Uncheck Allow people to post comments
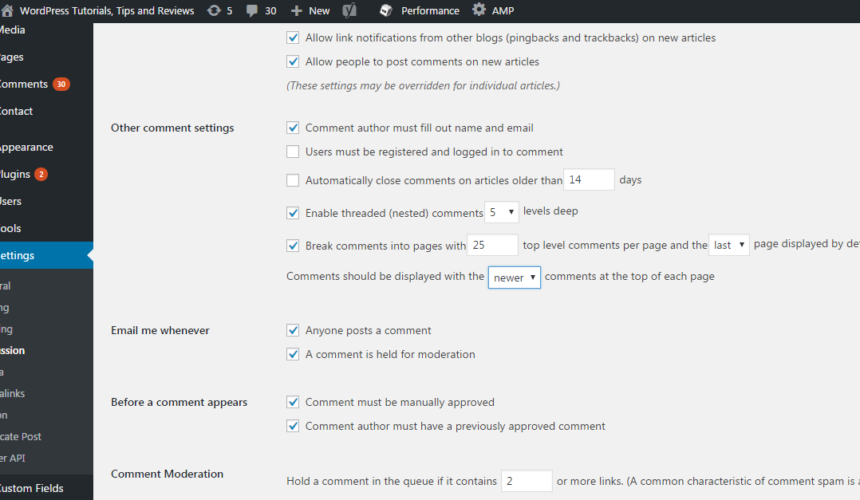 coord(293,62)
